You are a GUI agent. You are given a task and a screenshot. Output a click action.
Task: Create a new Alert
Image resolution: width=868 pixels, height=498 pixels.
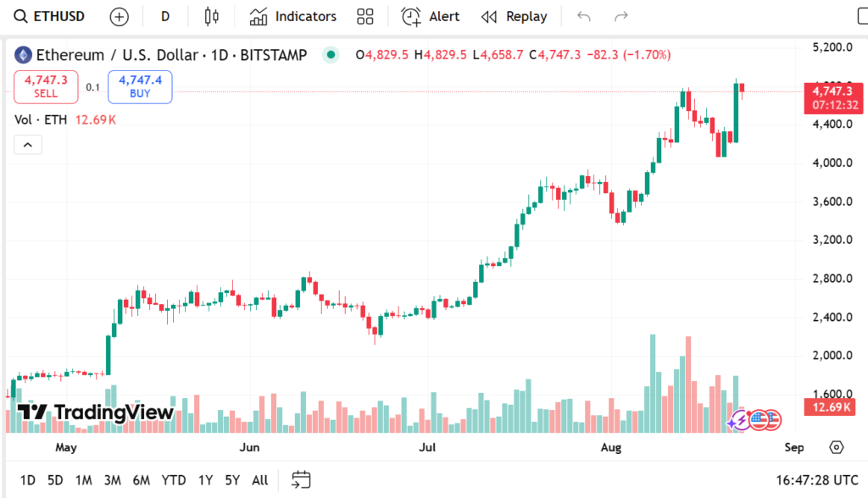[431, 16]
